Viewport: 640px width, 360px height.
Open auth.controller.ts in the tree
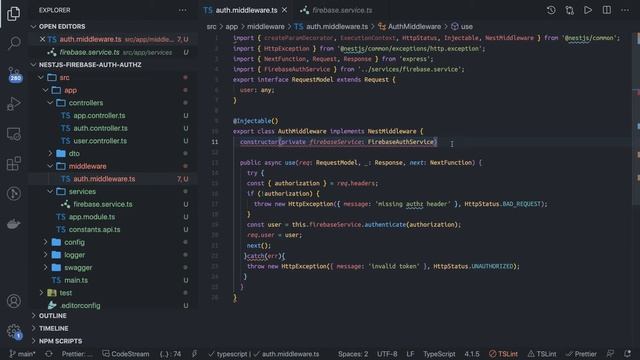(100, 128)
